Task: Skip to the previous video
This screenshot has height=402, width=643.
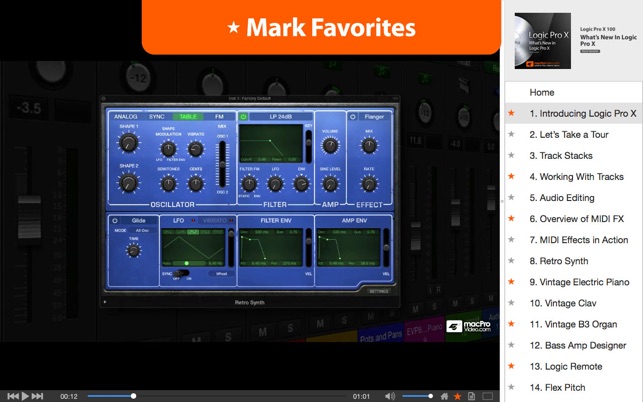Action: pos(13,396)
